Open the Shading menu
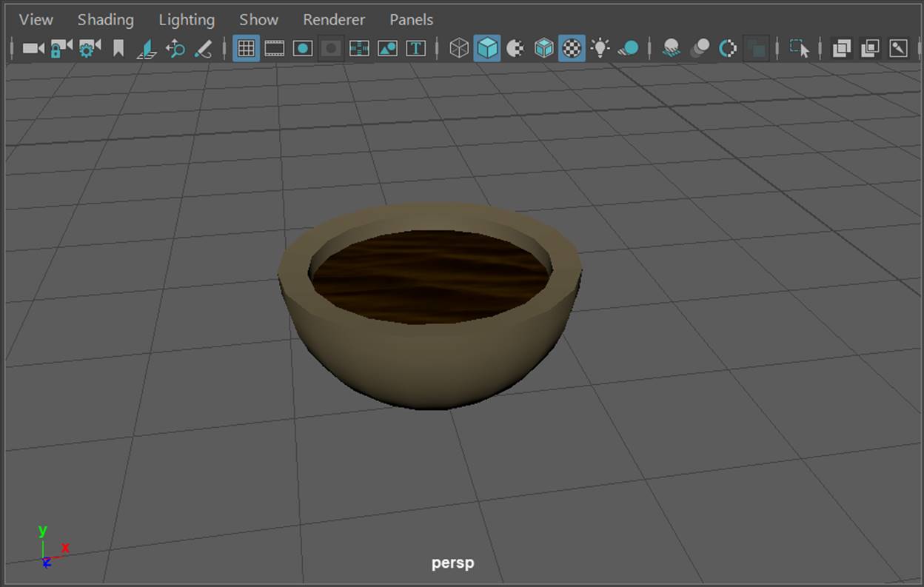 (x=105, y=20)
